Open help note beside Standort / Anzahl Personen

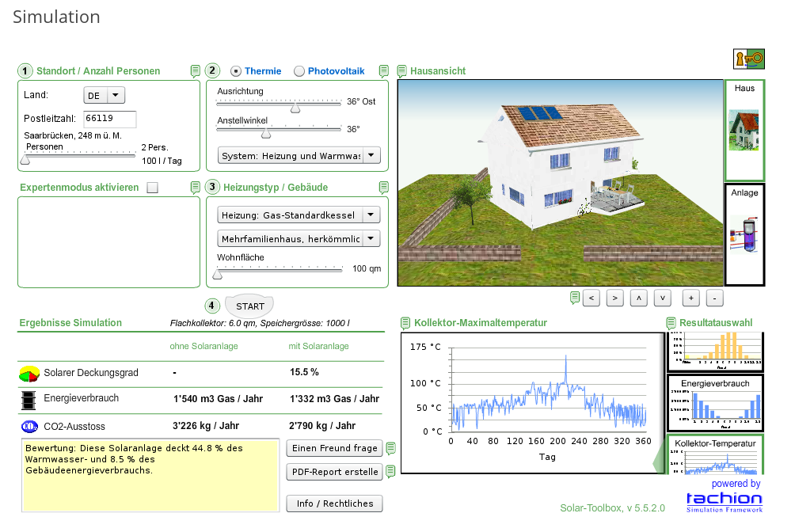pos(196,71)
